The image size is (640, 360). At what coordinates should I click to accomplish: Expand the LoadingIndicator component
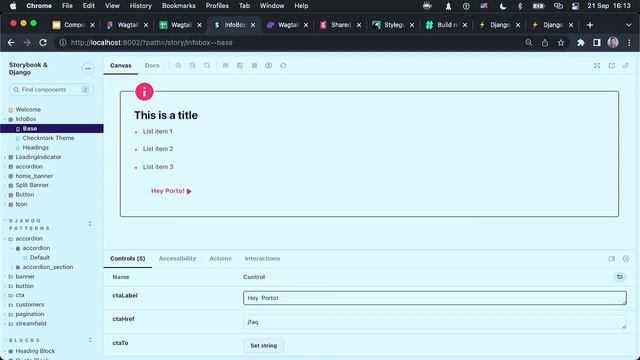pyautogui.click(x=38, y=157)
